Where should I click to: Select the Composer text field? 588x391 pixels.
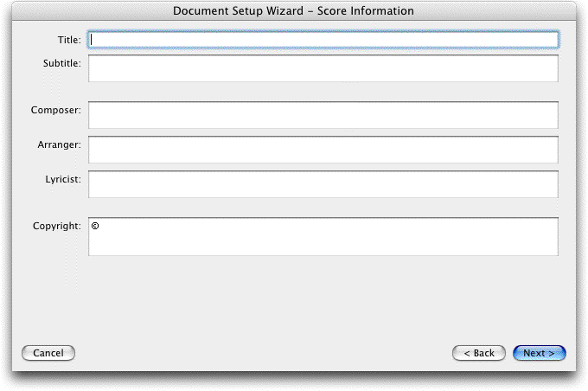click(323, 115)
